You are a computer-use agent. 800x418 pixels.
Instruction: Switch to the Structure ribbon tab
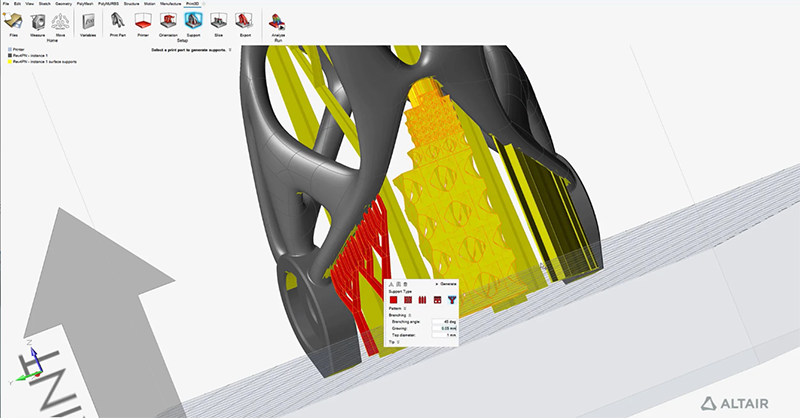pos(131,4)
